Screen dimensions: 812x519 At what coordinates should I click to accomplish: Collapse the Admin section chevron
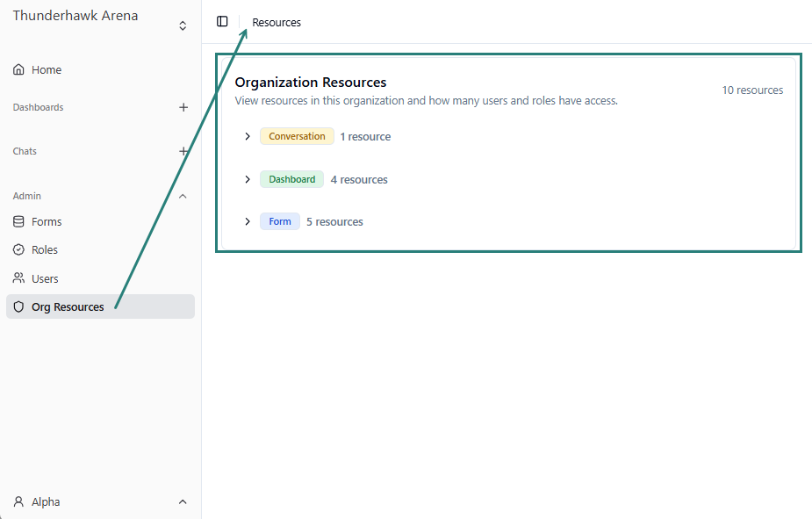point(183,196)
